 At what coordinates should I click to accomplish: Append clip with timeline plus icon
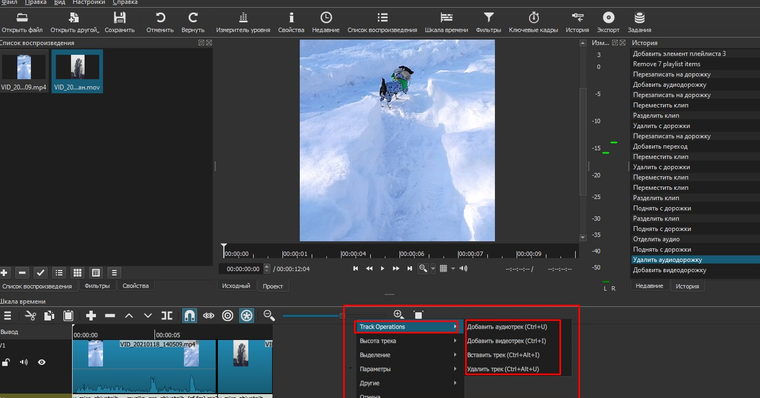[x=91, y=316]
